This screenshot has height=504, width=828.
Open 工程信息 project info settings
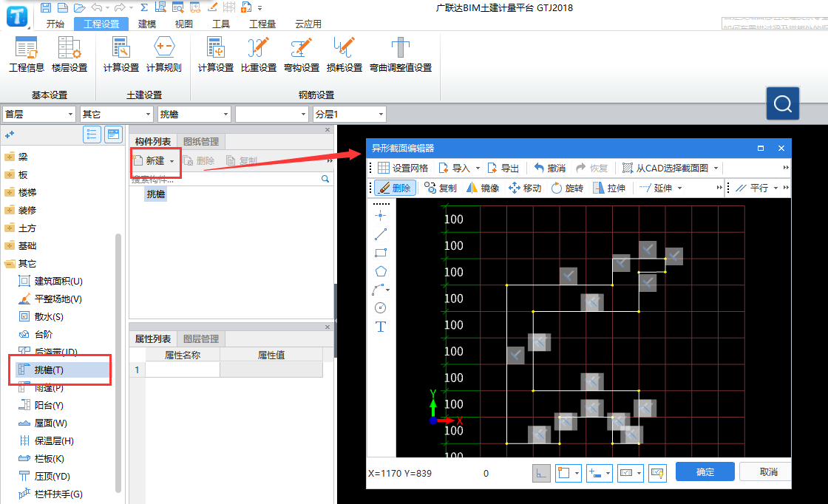point(27,55)
